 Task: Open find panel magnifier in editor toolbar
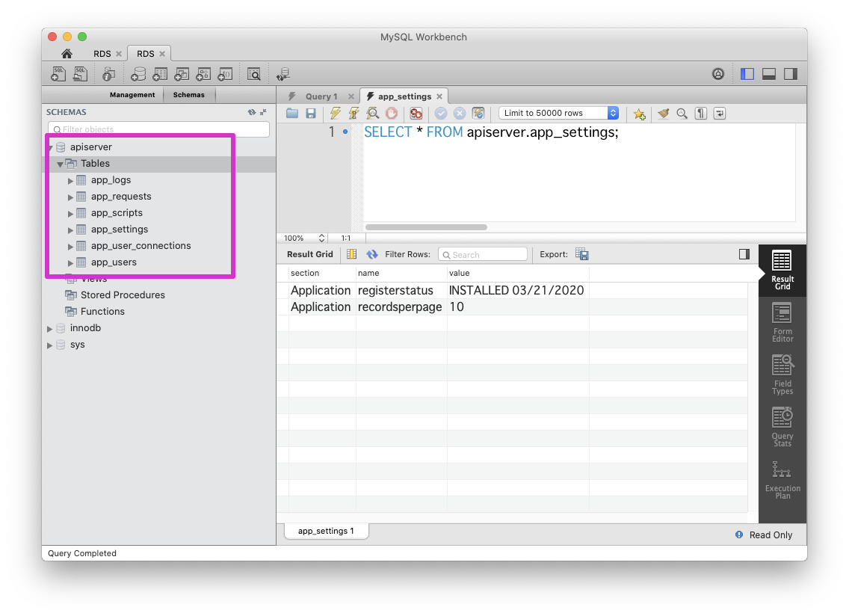[682, 113]
